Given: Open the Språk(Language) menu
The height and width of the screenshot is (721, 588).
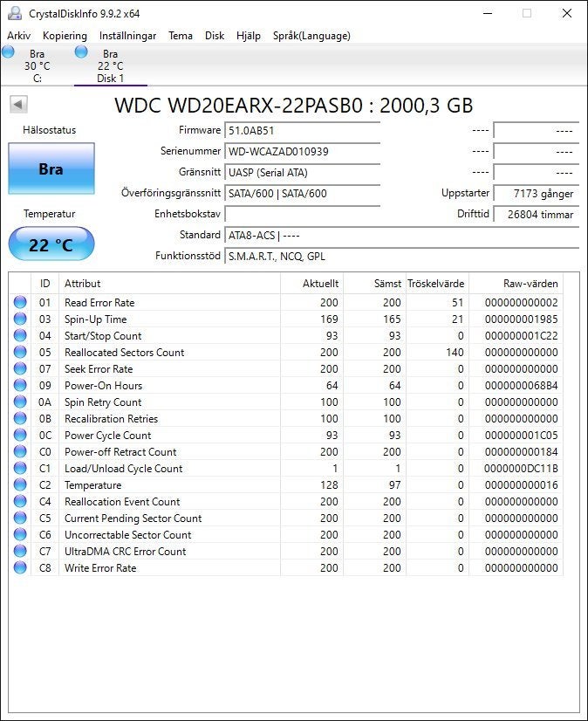Looking at the screenshot, I should 311,36.
